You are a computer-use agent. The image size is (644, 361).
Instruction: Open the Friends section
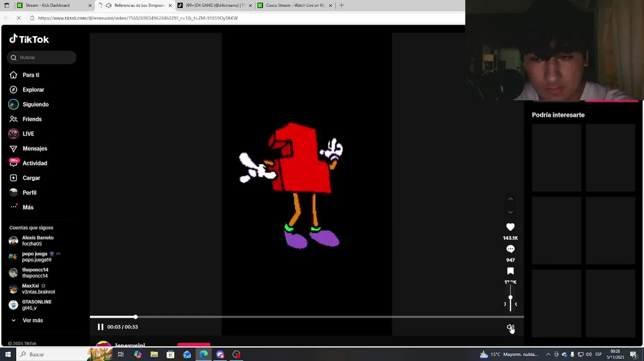[32, 119]
